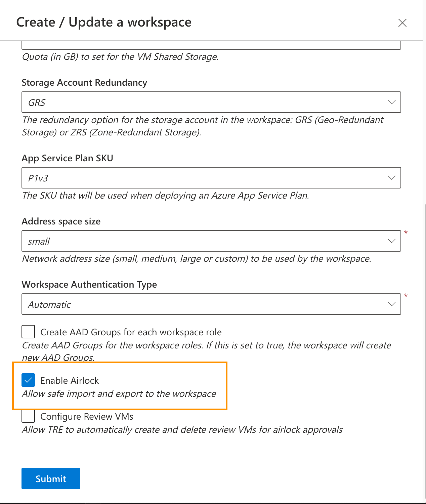
Task: Tick the Create AAD Groups checkbox
Action: tap(28, 332)
